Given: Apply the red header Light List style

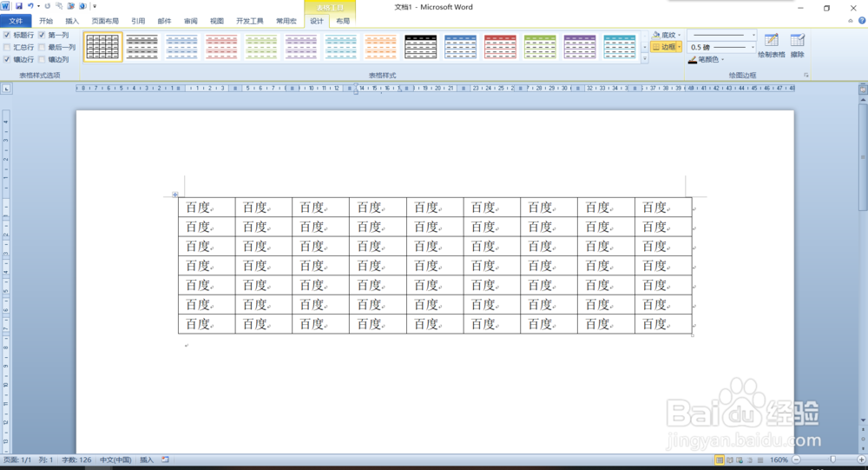Looking at the screenshot, I should [501, 47].
